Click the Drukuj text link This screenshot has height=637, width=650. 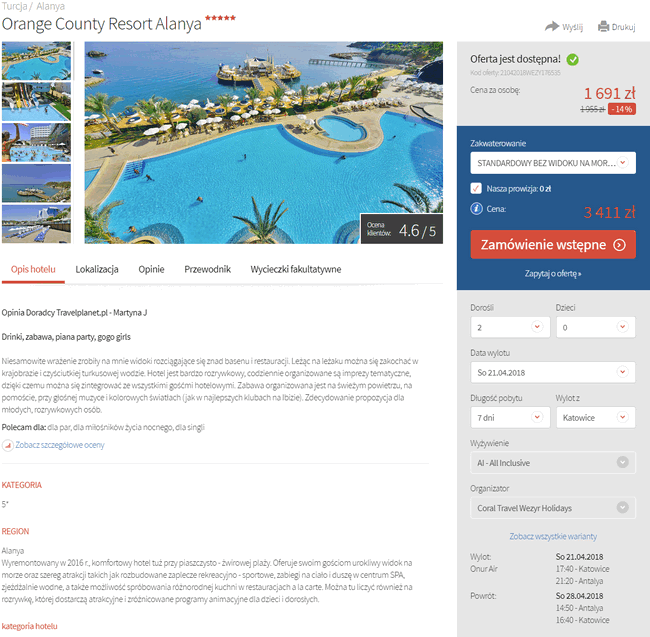pyautogui.click(x=623, y=27)
